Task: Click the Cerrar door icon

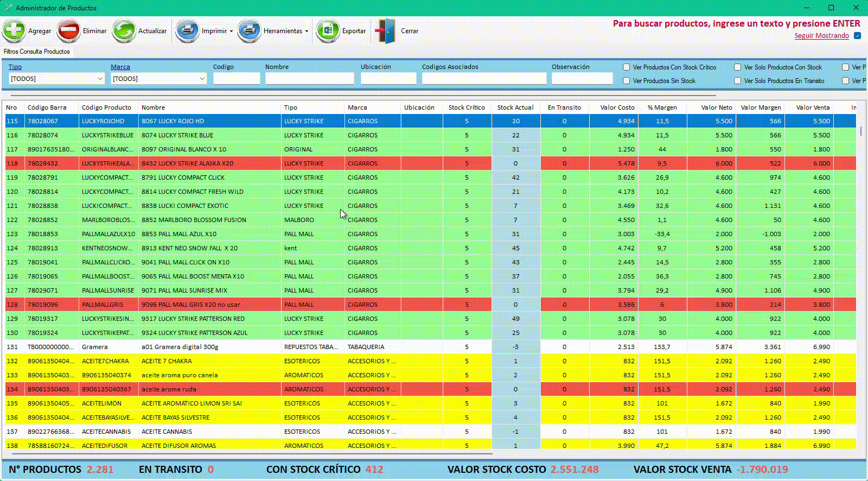Action: coord(386,30)
